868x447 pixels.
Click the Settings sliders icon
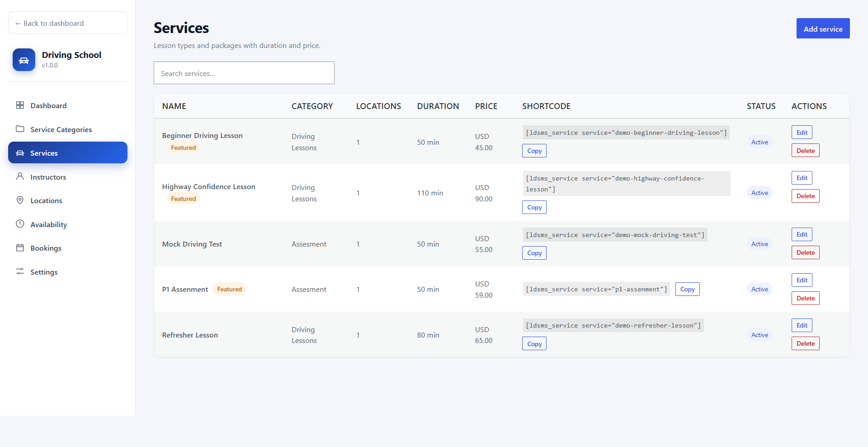(20, 271)
